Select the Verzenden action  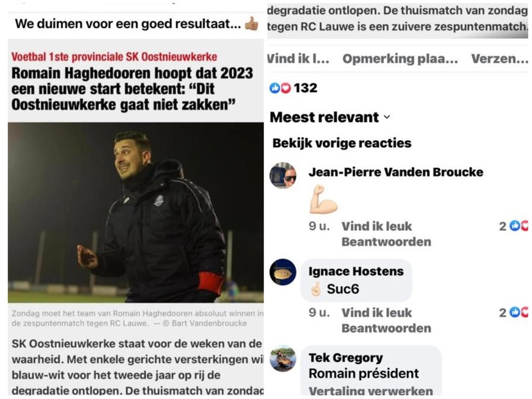(500, 59)
